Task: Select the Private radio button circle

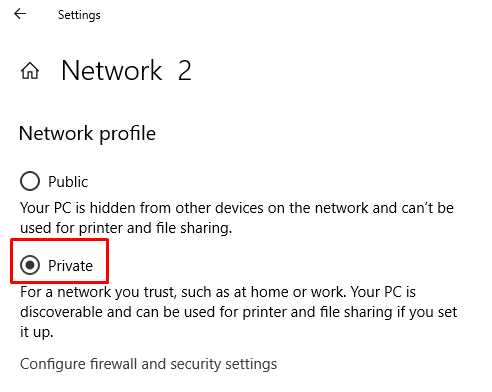Action: click(30, 265)
